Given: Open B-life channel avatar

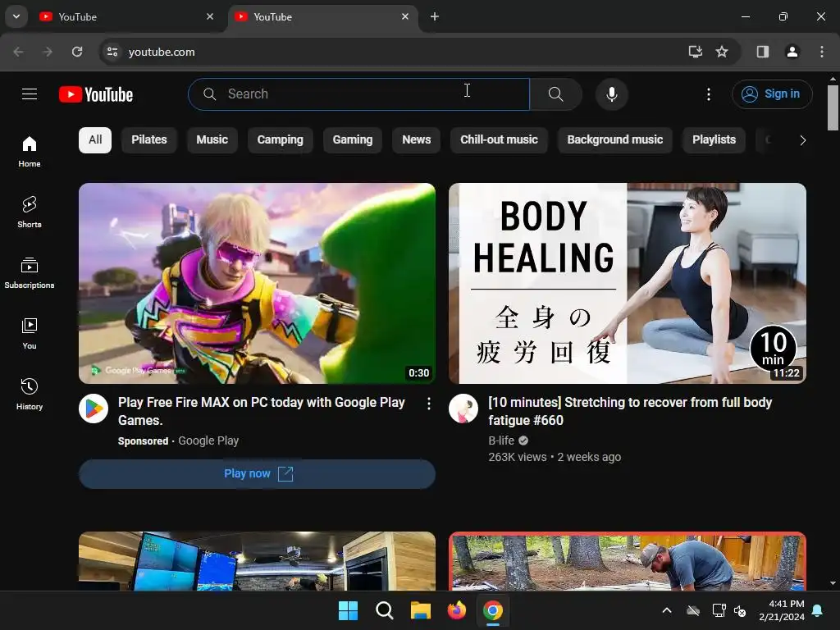Looking at the screenshot, I should (x=463, y=409).
